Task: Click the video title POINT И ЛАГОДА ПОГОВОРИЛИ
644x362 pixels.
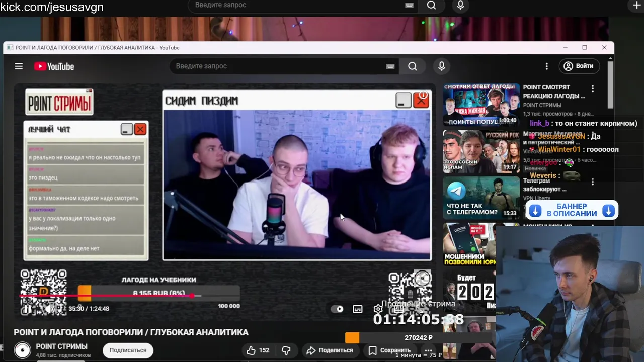Action: click(x=131, y=332)
